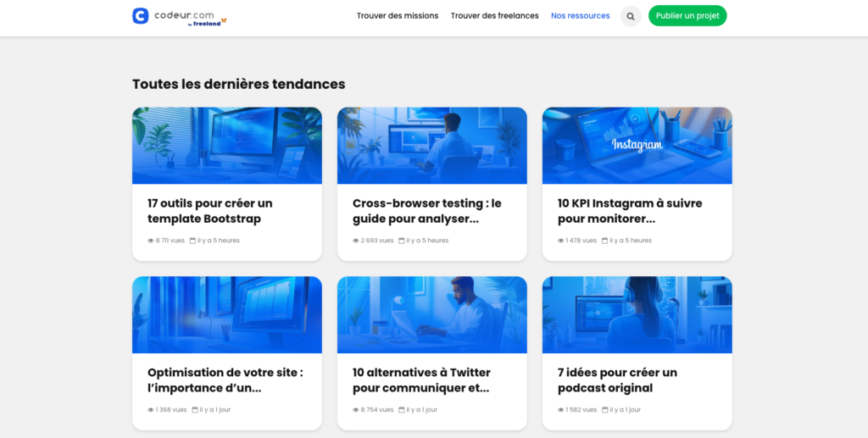Click calendar icon on Optimisation de votre site card
Screen dimensions: 868x438
[x=195, y=410]
